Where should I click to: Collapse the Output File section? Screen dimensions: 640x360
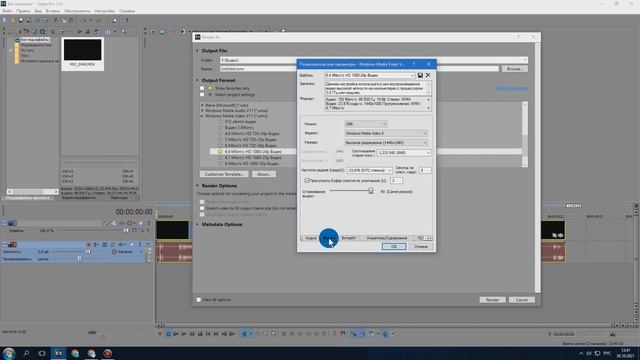(197, 51)
